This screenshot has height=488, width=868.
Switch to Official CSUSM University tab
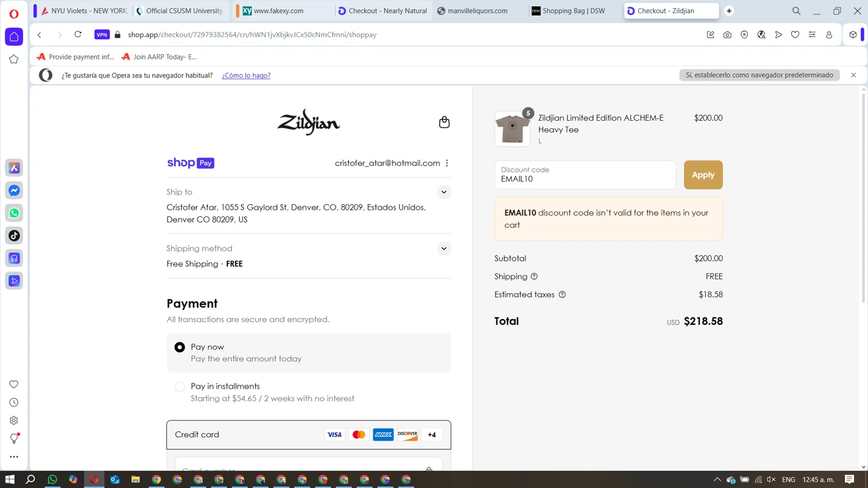pyautogui.click(x=181, y=11)
